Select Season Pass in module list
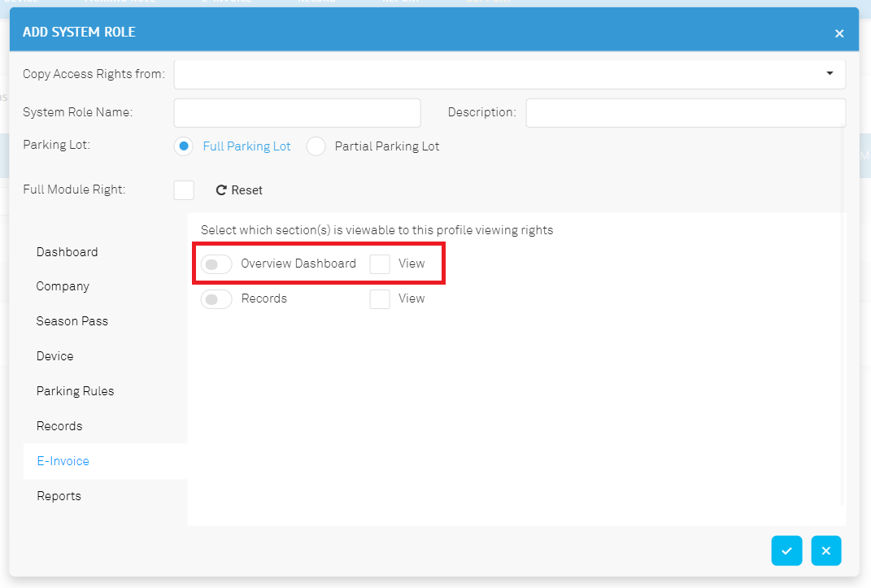Viewport: 871px width, 588px height. coord(72,321)
